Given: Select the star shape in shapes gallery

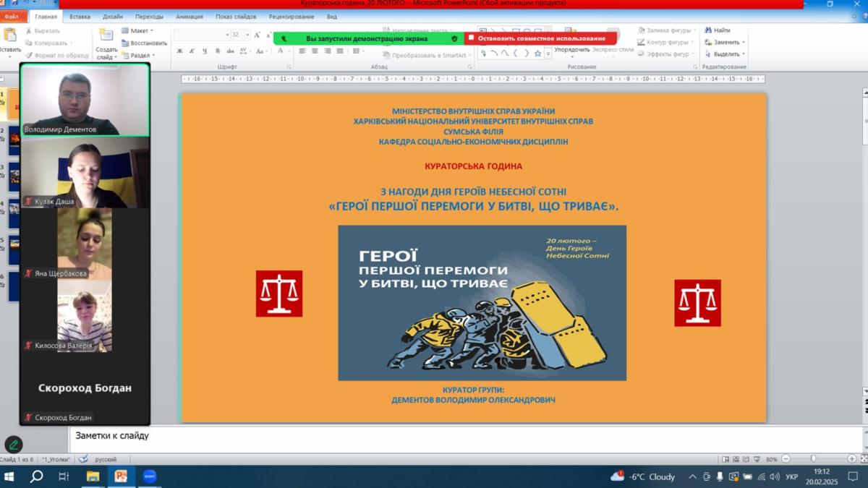Looking at the screenshot, I should click(537, 53).
